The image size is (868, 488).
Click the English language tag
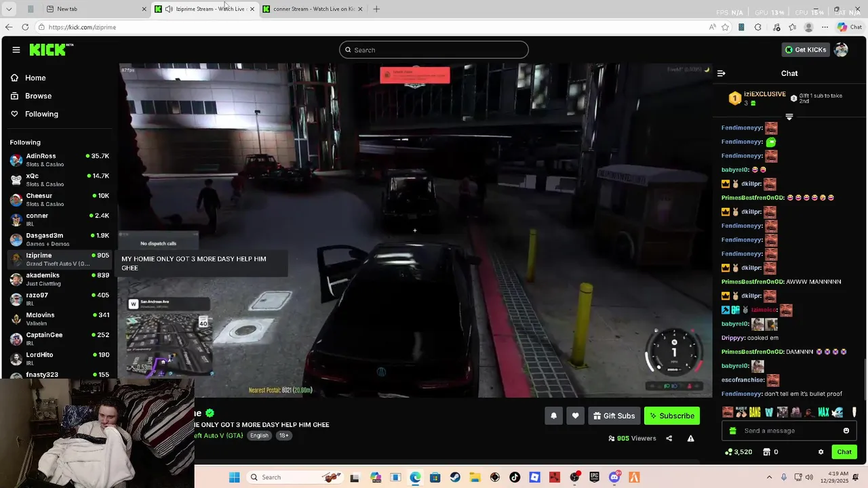[x=259, y=435]
